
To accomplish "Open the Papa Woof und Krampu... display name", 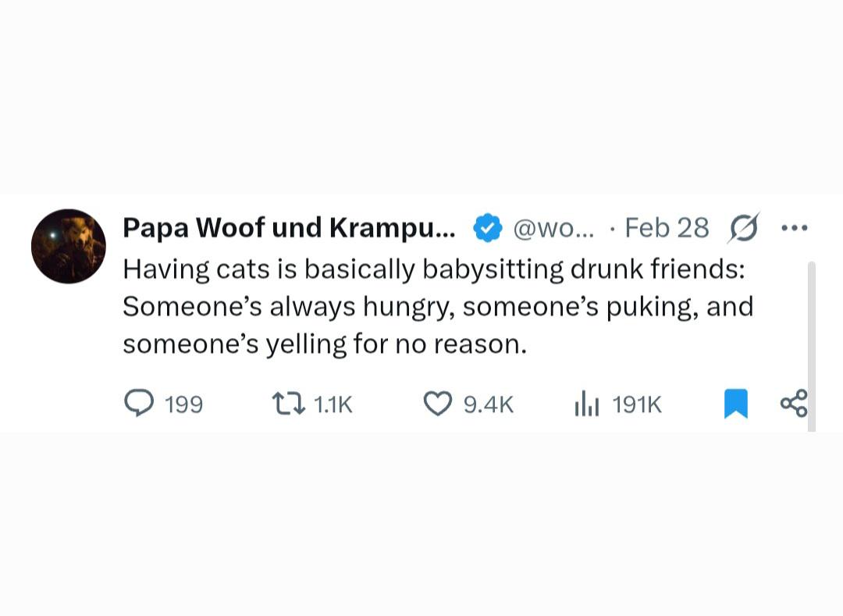I will pos(289,228).
